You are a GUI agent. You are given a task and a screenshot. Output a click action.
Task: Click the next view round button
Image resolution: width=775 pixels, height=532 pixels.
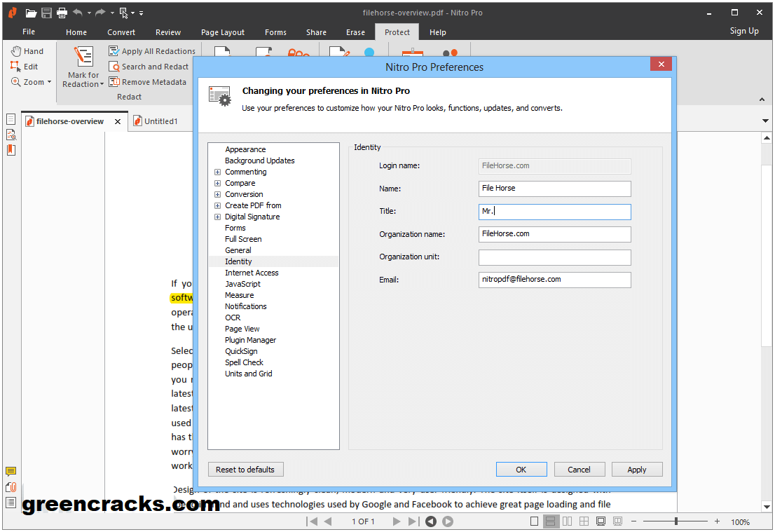pos(448,521)
